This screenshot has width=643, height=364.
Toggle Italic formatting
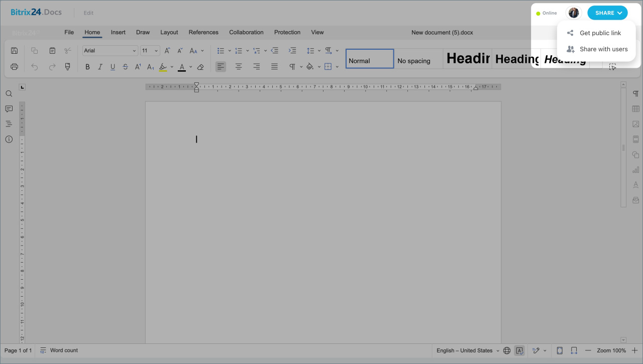click(100, 67)
